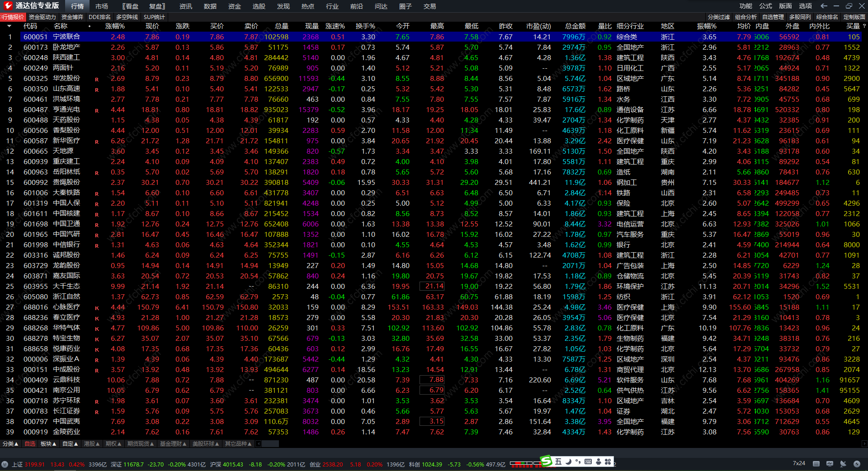This screenshot has height=471, width=868.
Task: Click the 自选管理 button
Action: click(x=773, y=17)
